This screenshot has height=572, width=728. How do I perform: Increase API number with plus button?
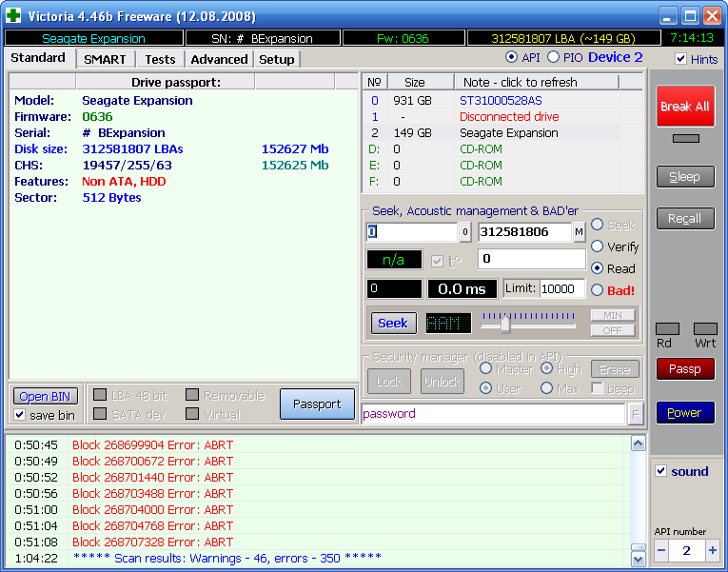(x=712, y=551)
